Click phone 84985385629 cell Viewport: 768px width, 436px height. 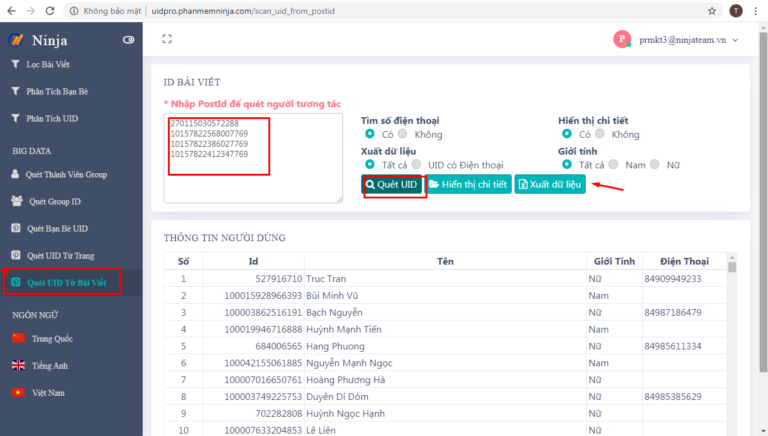click(x=673, y=396)
